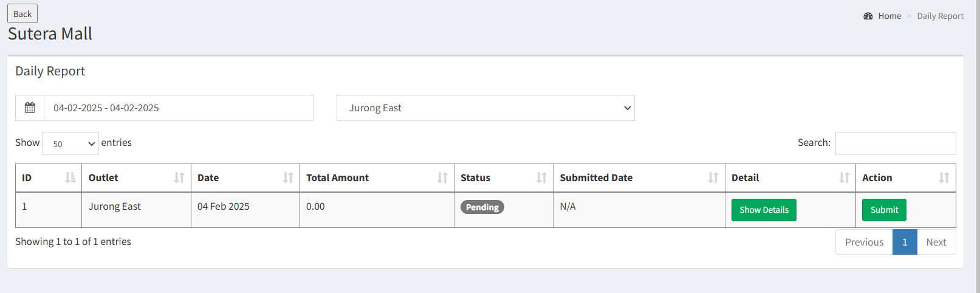Sort table by ID column icon

(x=70, y=178)
